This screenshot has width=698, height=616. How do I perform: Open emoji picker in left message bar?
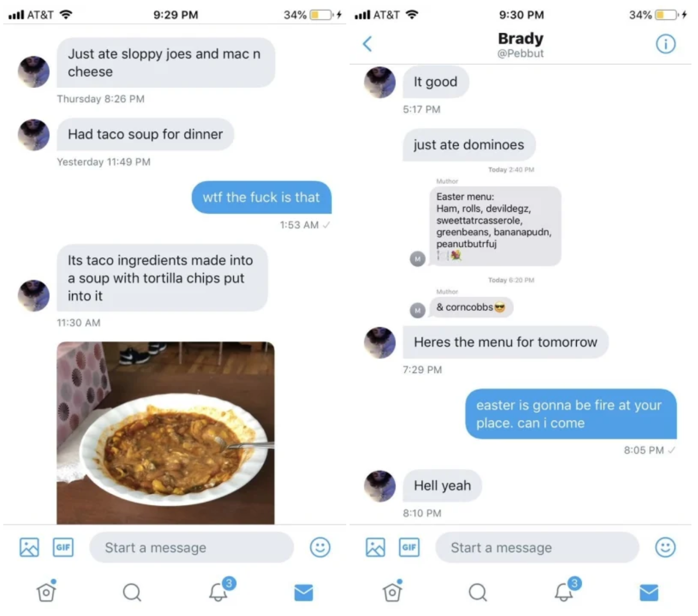coord(320,547)
